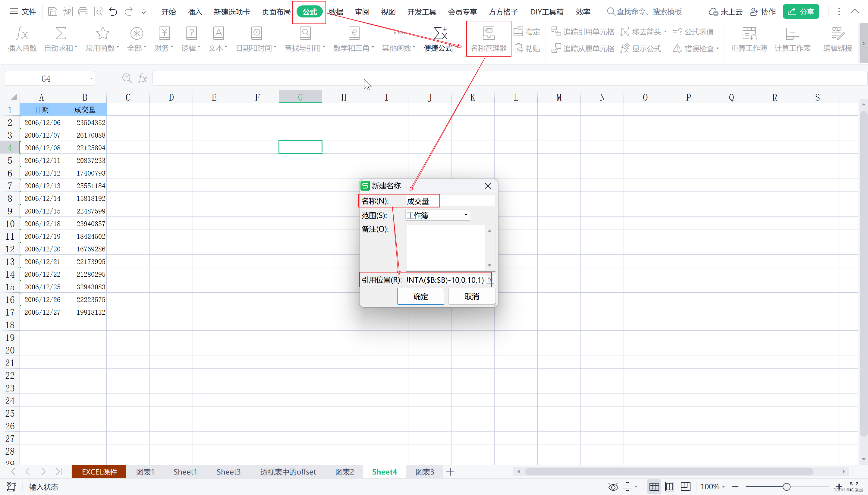Click the 名称 name input field
Screen dimensions: 868x495
click(451, 201)
